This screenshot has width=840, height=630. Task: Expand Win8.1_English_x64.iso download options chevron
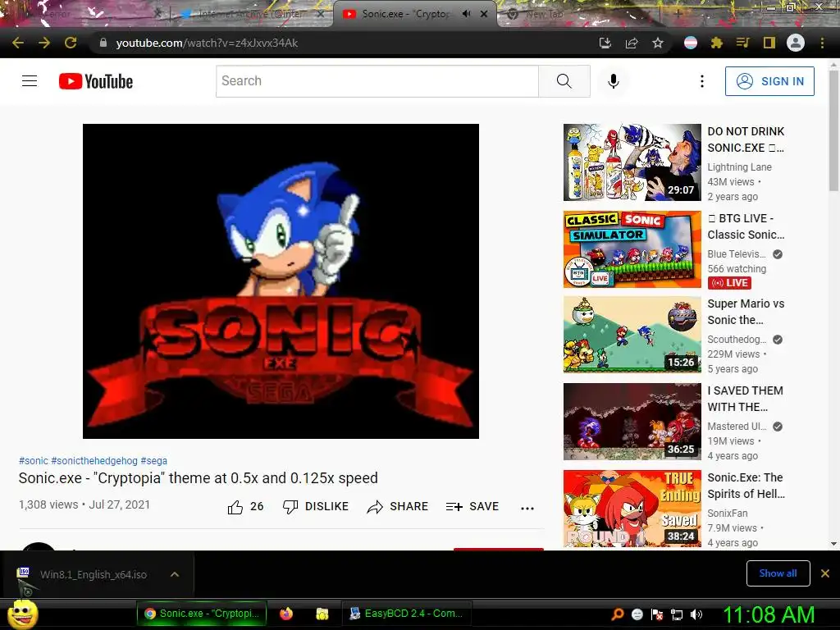[x=174, y=574]
